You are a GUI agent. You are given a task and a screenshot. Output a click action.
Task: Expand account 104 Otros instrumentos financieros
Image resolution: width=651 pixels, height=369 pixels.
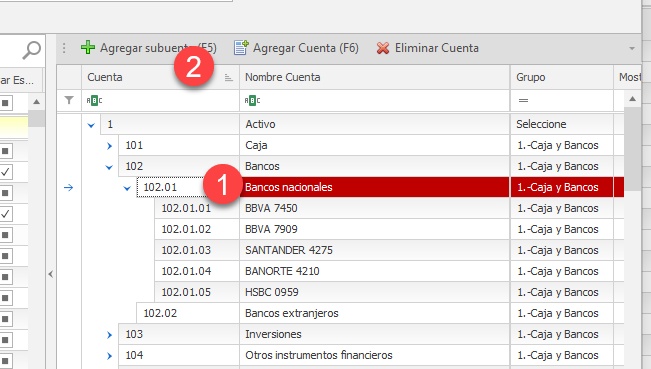click(x=109, y=356)
